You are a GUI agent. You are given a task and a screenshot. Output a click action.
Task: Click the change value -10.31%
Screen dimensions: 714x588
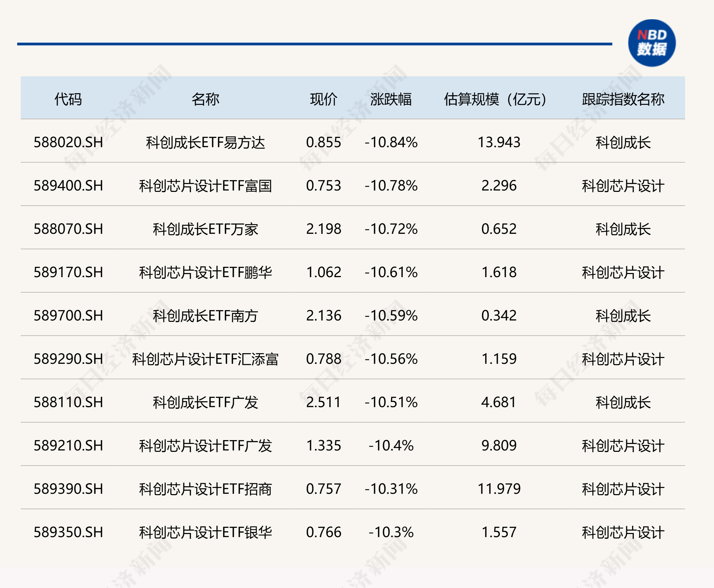pos(391,489)
